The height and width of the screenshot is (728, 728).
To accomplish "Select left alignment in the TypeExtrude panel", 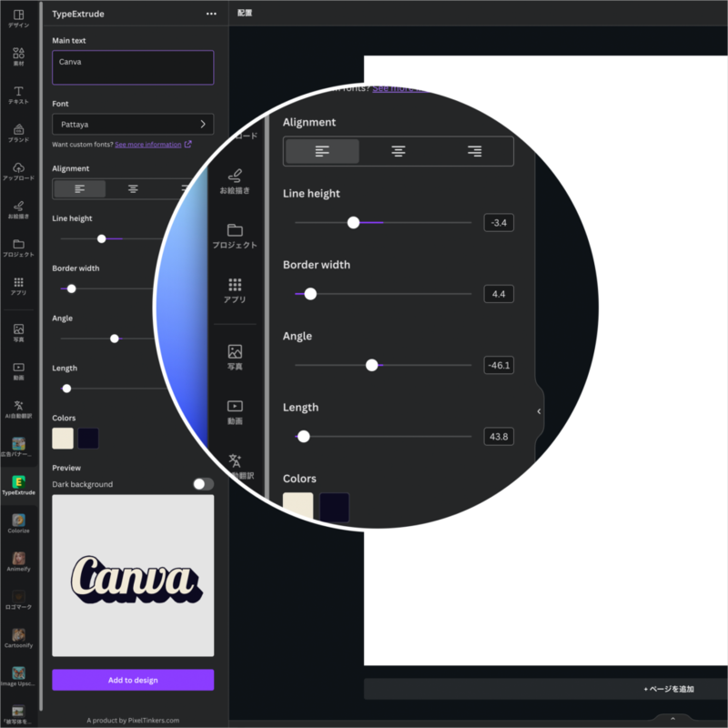I will 80,189.
